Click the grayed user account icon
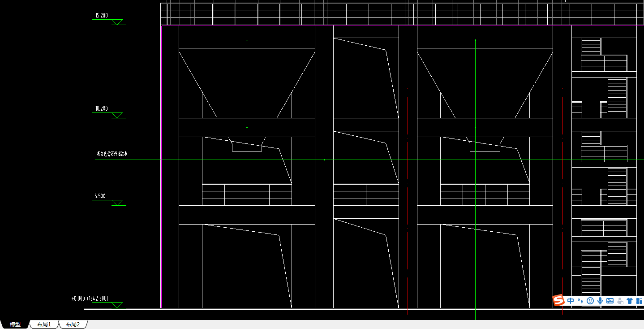 (x=620, y=301)
